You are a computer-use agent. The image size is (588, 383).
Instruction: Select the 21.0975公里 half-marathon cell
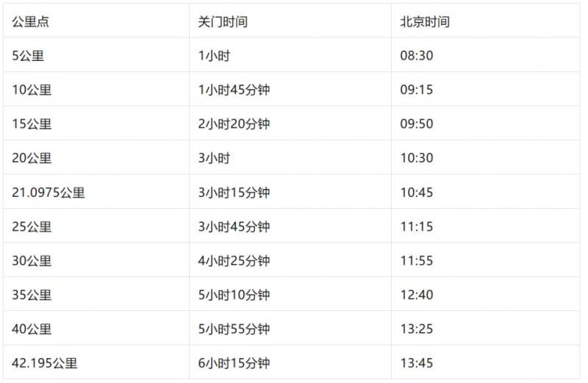point(49,193)
